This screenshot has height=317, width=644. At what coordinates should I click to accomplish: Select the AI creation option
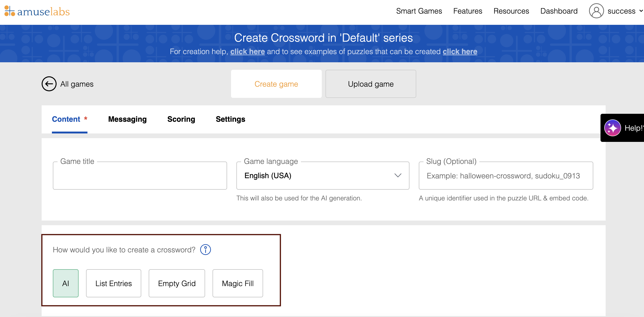[x=65, y=283]
